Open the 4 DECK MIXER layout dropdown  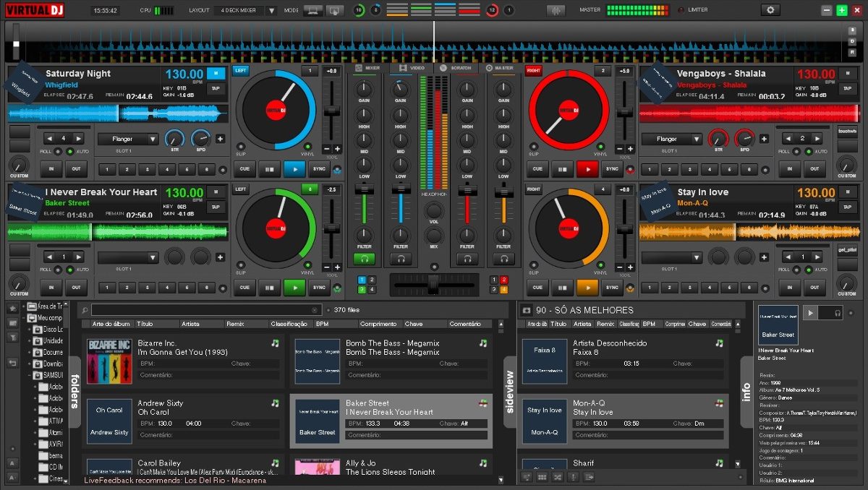(271, 10)
